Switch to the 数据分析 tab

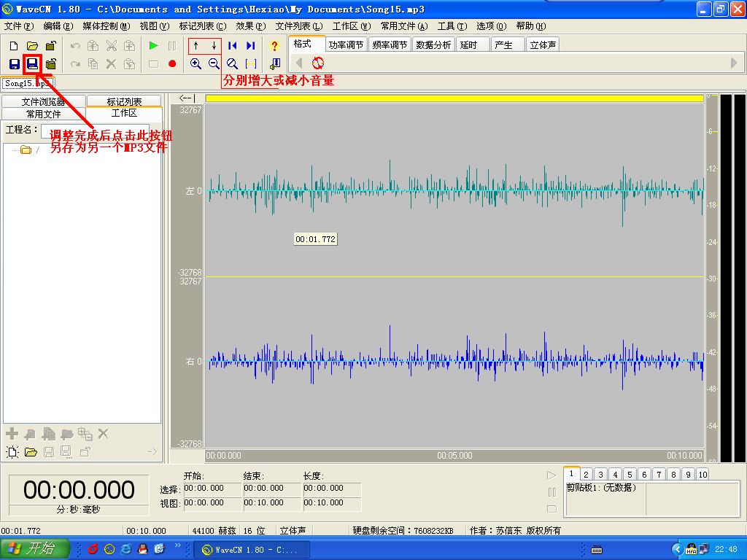coord(433,44)
